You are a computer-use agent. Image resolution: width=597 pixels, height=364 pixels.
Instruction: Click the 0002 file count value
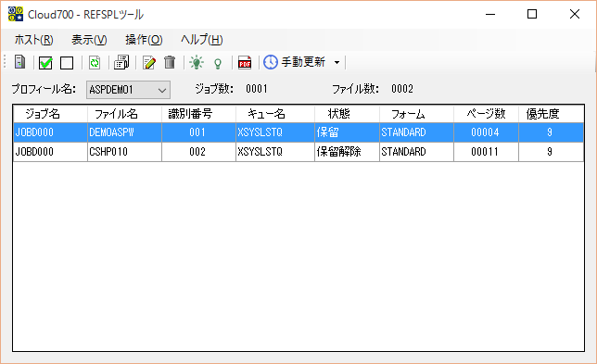coord(402,89)
